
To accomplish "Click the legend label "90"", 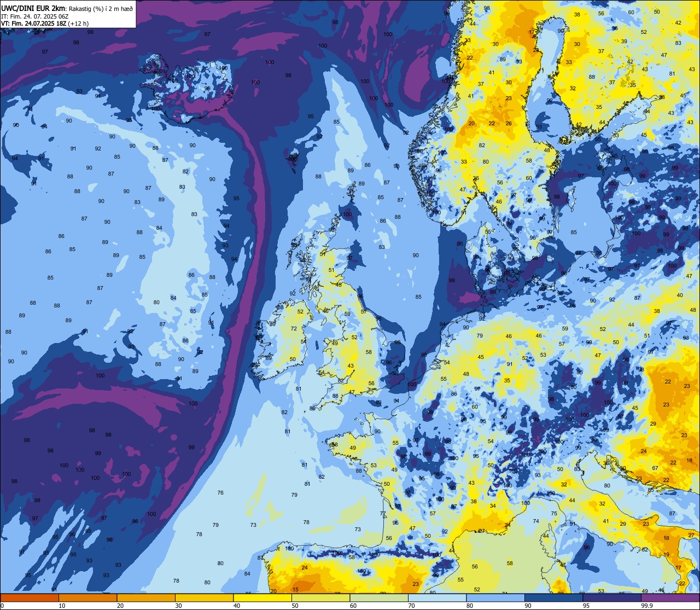I will coord(528,606).
